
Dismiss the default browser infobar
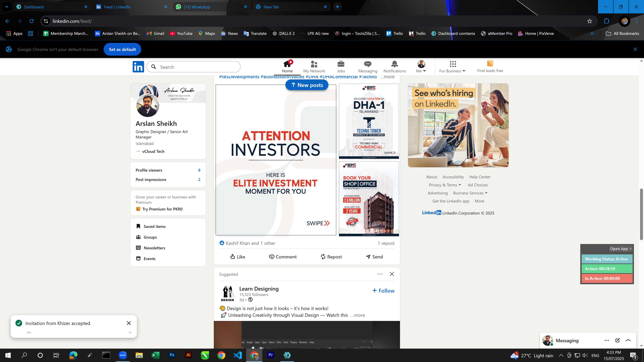[x=635, y=49]
